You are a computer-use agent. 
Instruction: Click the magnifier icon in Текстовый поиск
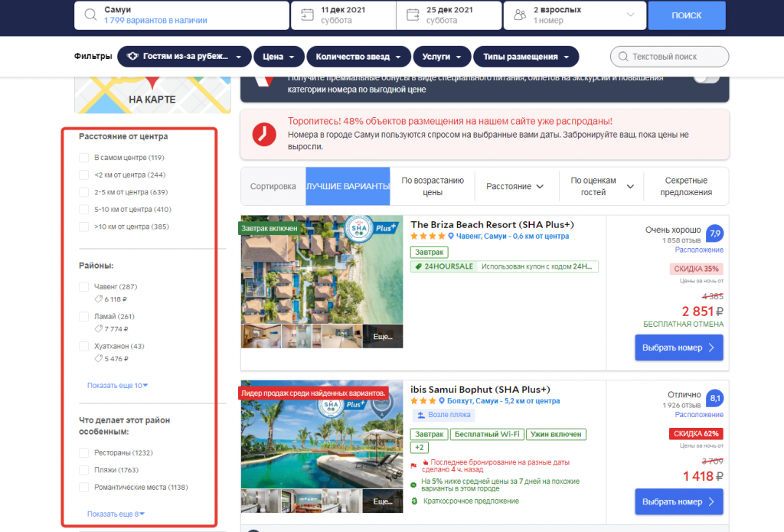[x=623, y=57]
